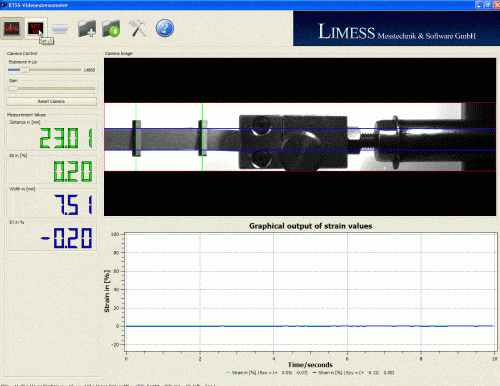
Task: Click the folder with green arrow icon
Action: 111,28
